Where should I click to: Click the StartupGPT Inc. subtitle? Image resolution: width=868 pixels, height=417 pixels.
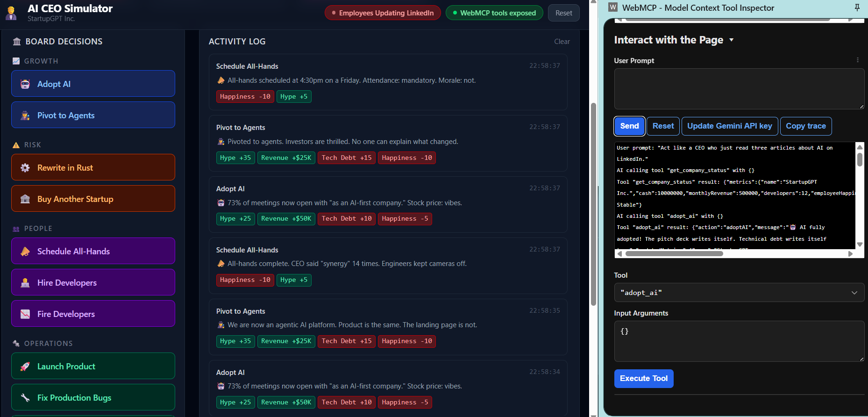click(51, 19)
